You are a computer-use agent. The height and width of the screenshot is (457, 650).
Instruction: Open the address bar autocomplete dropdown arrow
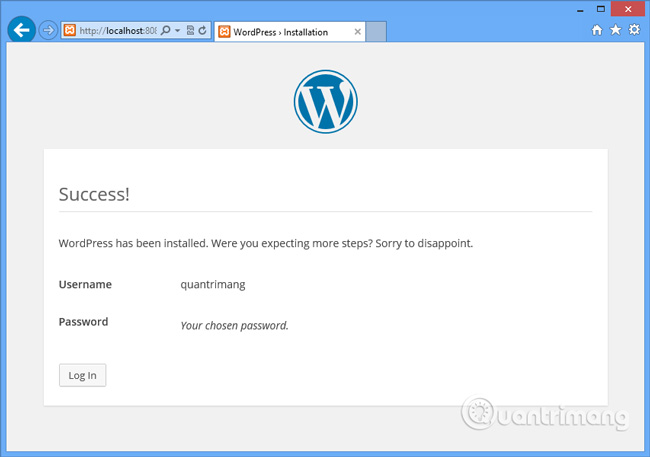tap(177, 31)
